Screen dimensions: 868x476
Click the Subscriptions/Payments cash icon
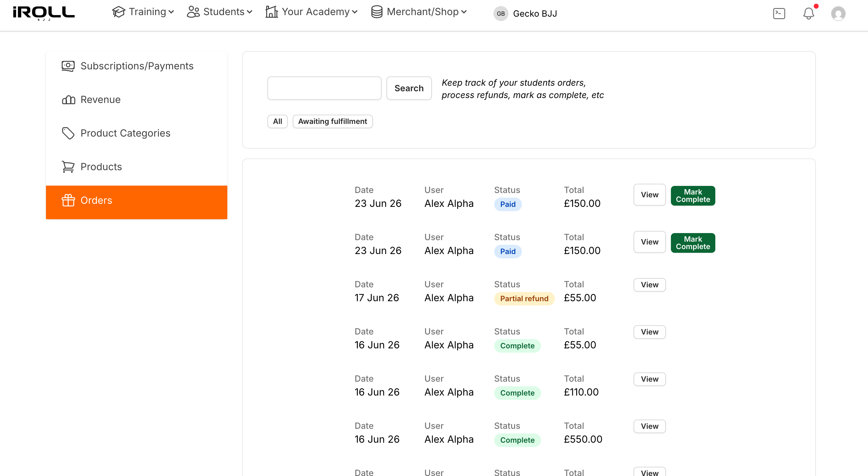(x=68, y=66)
